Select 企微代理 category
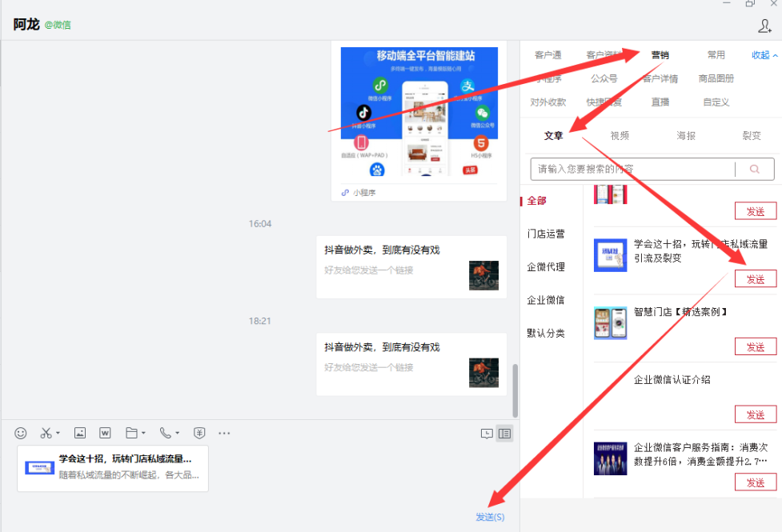 [x=546, y=266]
